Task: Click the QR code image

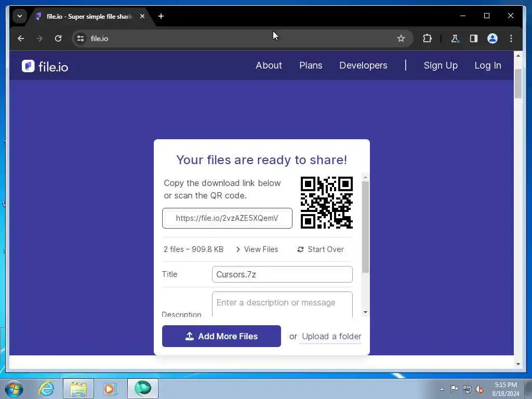Action: [326, 203]
